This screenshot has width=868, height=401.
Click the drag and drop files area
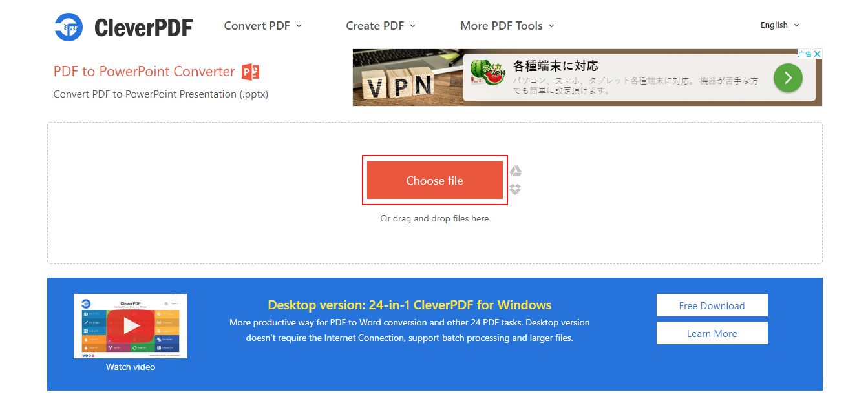435,218
